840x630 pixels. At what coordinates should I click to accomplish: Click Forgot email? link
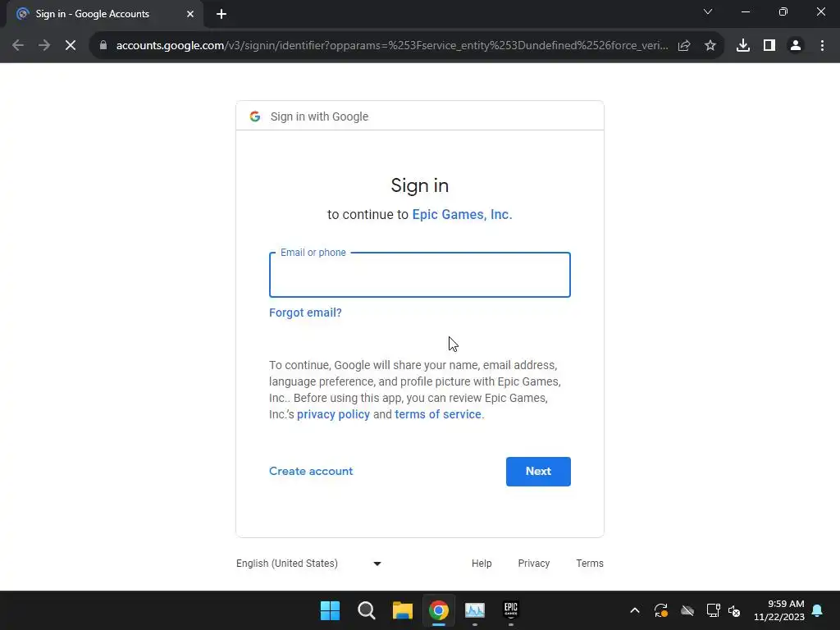[x=305, y=313]
